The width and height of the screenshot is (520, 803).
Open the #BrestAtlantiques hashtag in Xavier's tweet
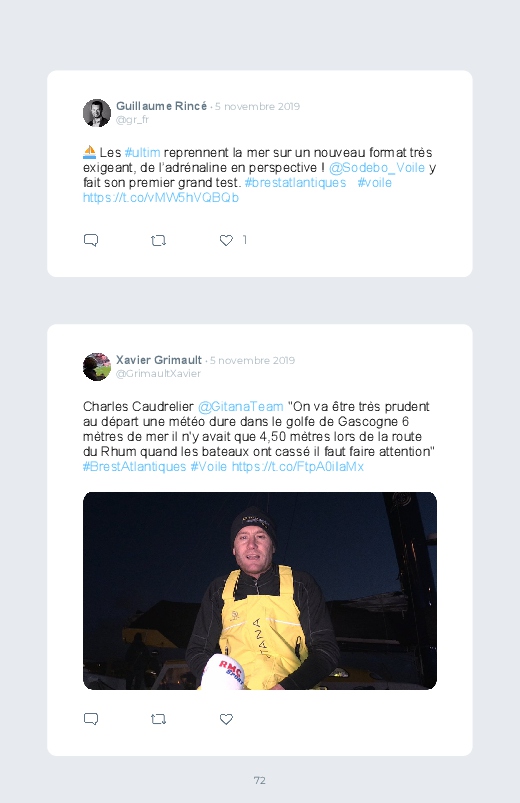coord(134,466)
